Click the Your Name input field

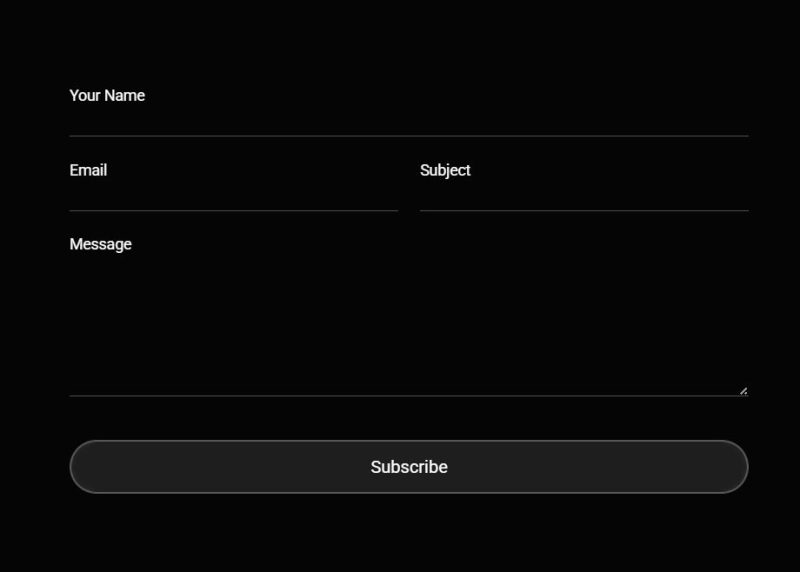(x=408, y=118)
